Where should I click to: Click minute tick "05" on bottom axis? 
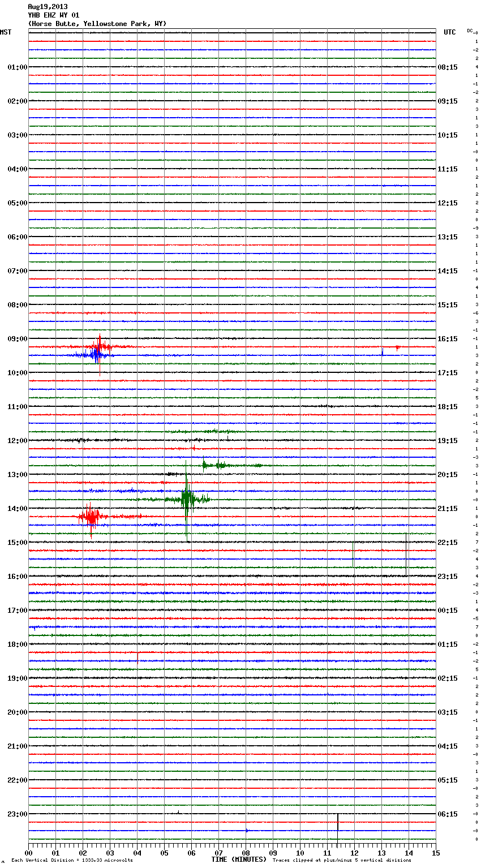click(164, 853)
